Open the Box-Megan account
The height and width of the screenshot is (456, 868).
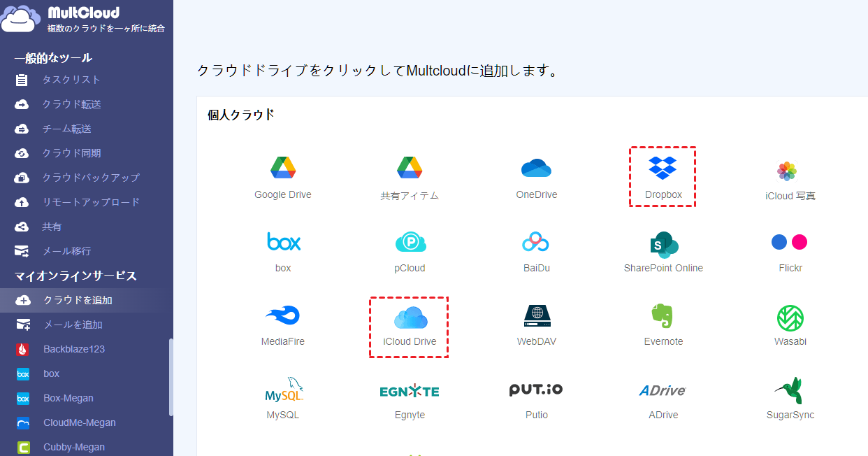pyautogui.click(x=68, y=398)
